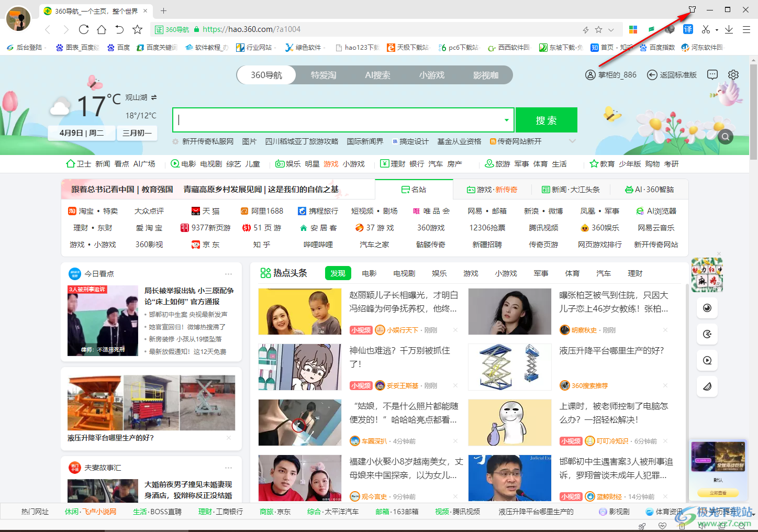Viewport: 758px width, 532px height.
Task: Open the 哔哩哔哩 site link
Action: pyautogui.click(x=318, y=245)
